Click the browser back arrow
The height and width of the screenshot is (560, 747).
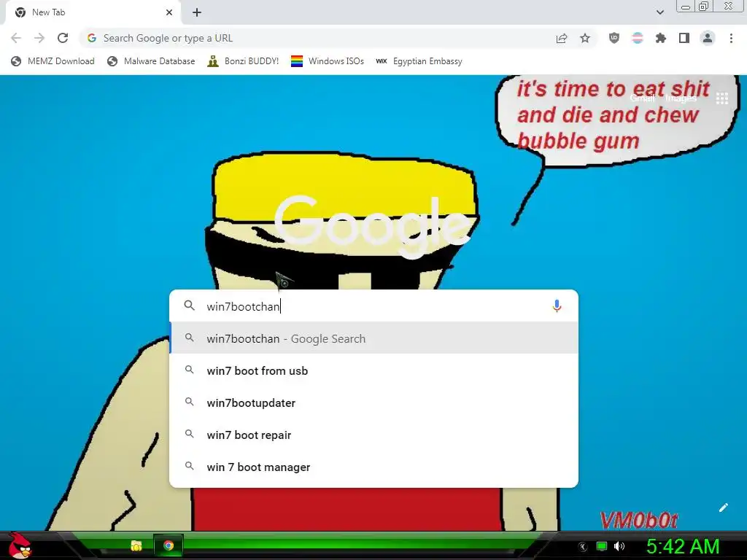click(x=16, y=38)
